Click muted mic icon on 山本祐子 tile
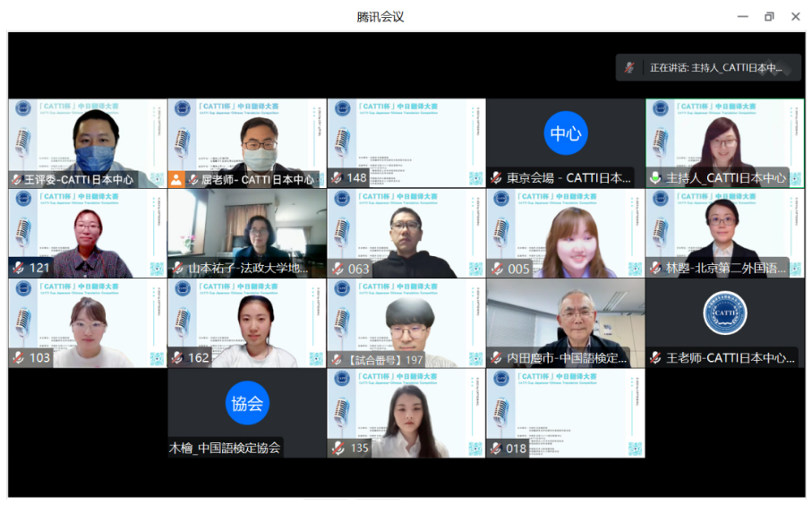The width and height of the screenshot is (812, 505). click(x=177, y=268)
